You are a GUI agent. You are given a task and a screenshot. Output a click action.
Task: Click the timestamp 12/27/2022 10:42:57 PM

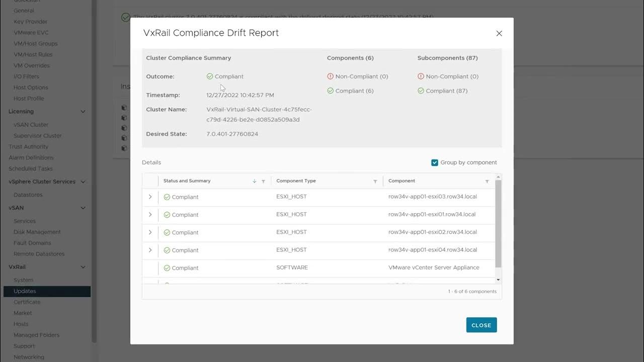pos(240,95)
